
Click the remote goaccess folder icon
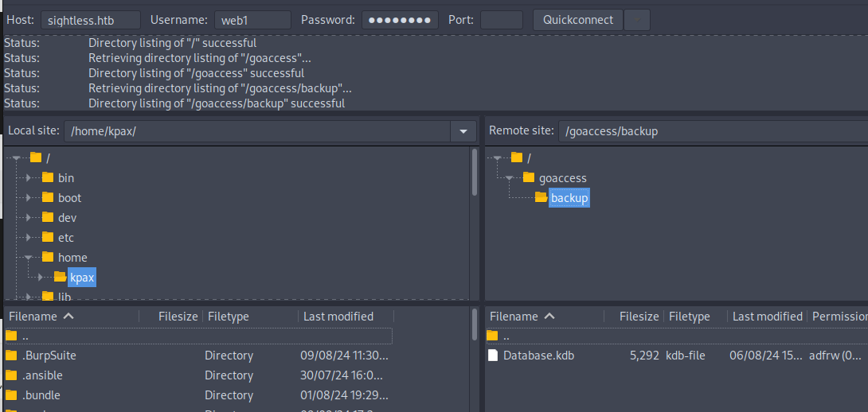pyautogui.click(x=529, y=178)
